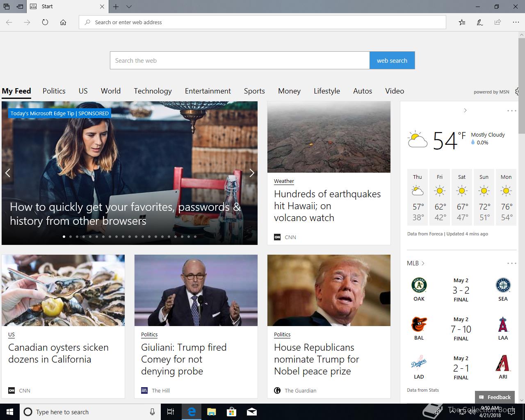Click the Search the web field
This screenshot has height=420, width=525.
[x=240, y=60]
